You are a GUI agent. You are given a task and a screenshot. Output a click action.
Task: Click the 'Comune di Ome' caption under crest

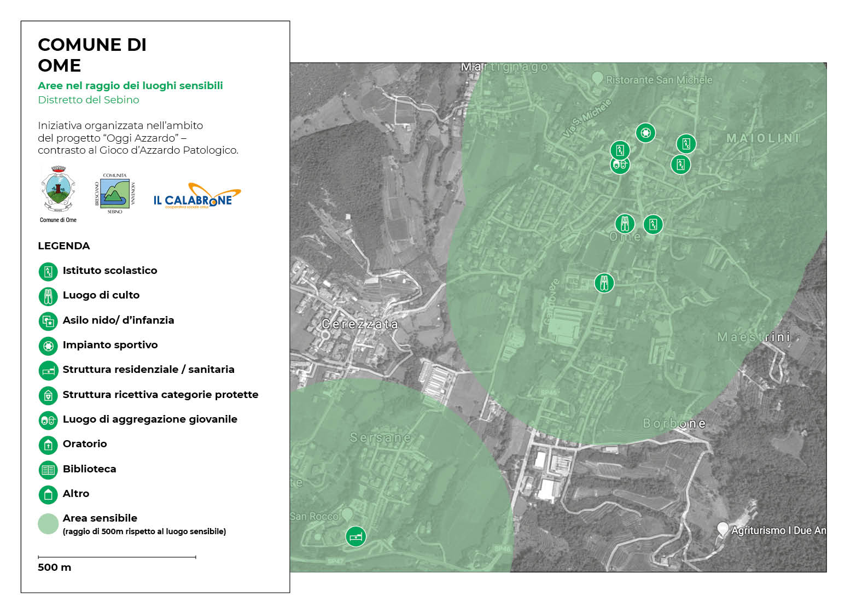tap(58, 220)
